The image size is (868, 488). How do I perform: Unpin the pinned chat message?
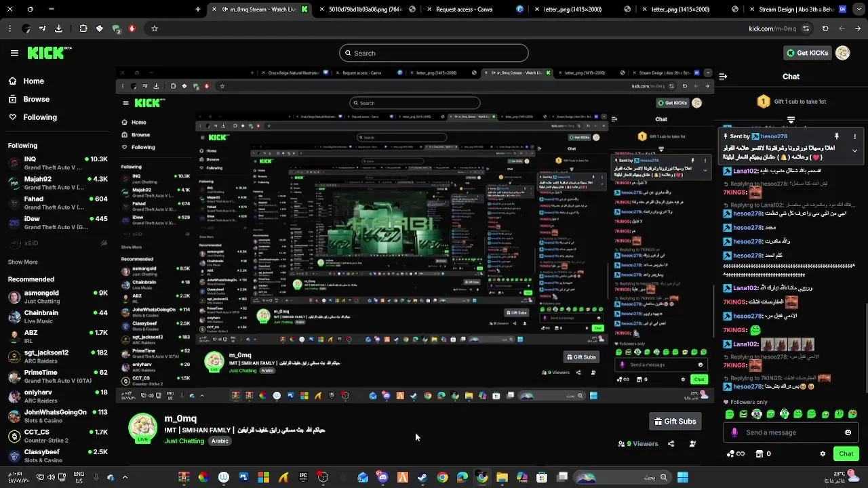[837, 136]
